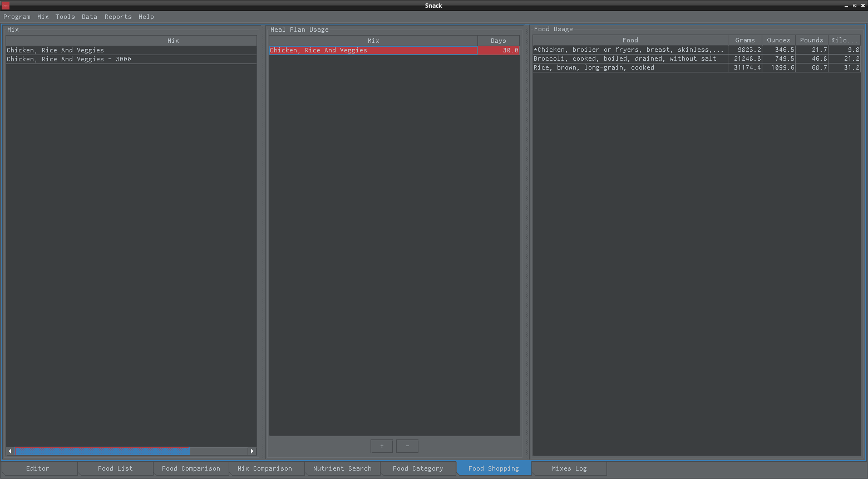Click the left scroll arrow in Mix panel
Viewport: 868px width, 479px height.
tap(10, 451)
